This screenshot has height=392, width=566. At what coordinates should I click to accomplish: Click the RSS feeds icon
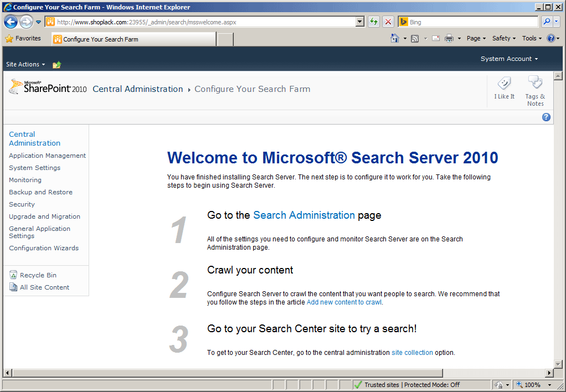click(415, 38)
